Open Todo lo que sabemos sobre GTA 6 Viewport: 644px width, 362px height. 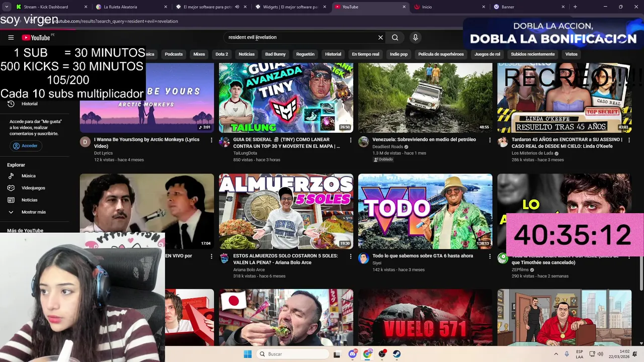click(423, 256)
